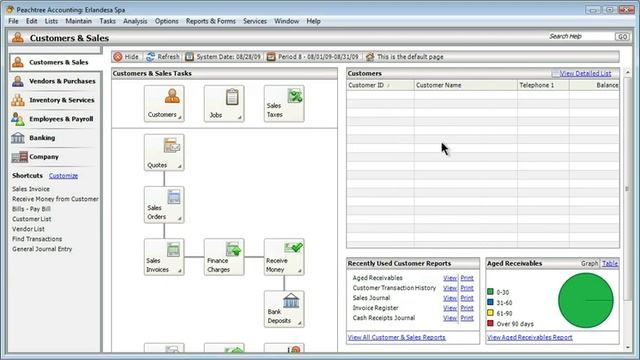View the Cash Receipts Journal report
This screenshot has height=360, width=640.
click(x=450, y=318)
